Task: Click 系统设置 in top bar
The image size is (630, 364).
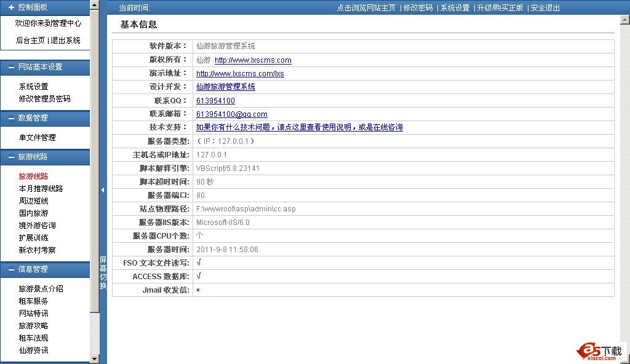Action: [x=455, y=8]
